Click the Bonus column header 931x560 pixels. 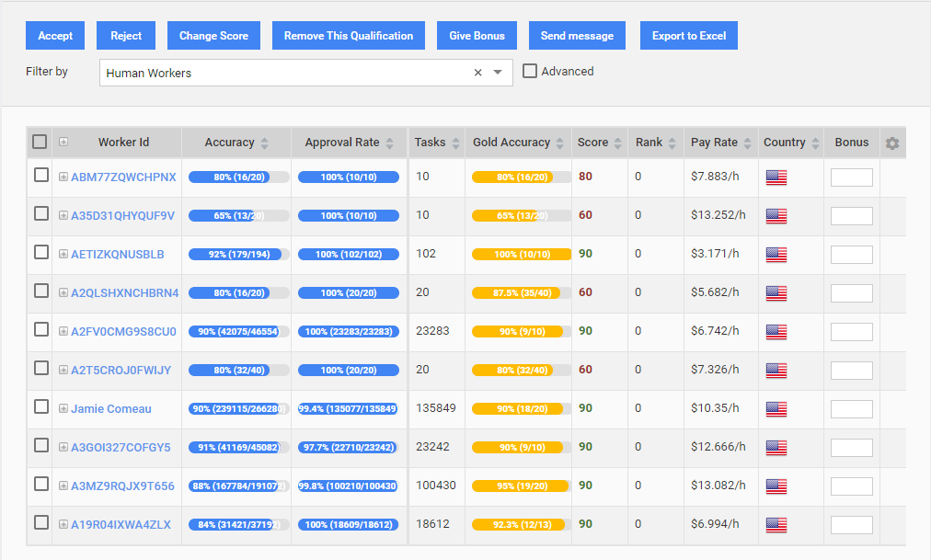(852, 143)
